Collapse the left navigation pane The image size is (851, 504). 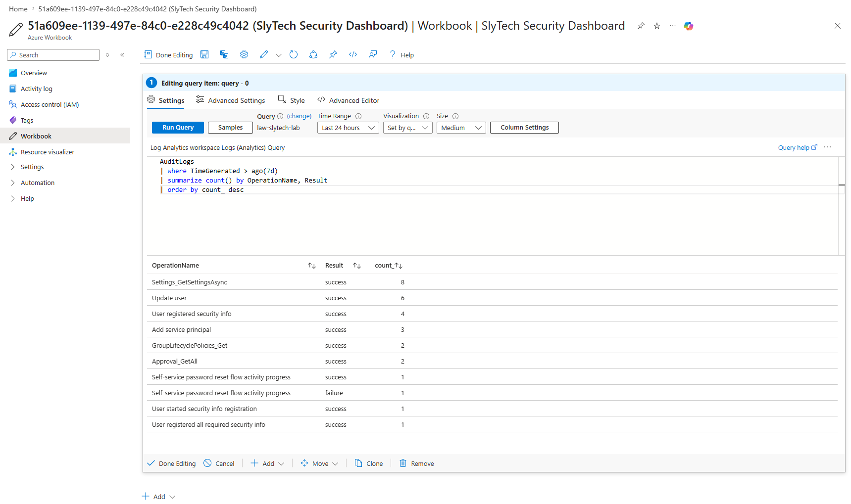122,55
